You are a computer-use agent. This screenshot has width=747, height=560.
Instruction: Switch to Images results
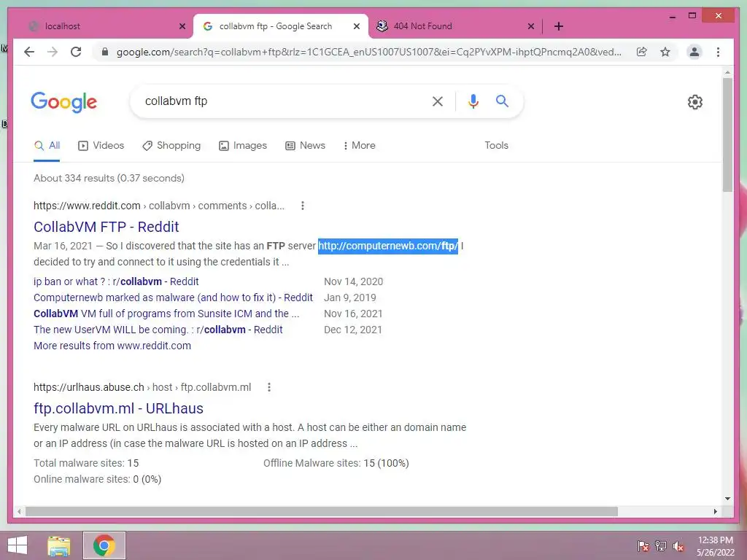coord(243,146)
